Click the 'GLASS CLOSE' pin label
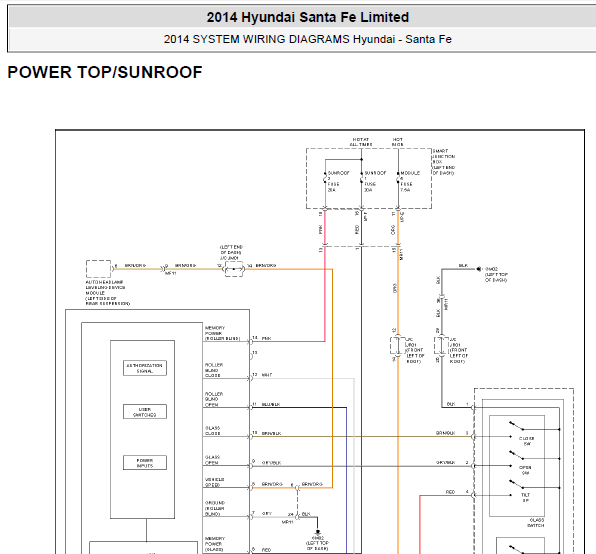596x554 pixels. click(212, 431)
